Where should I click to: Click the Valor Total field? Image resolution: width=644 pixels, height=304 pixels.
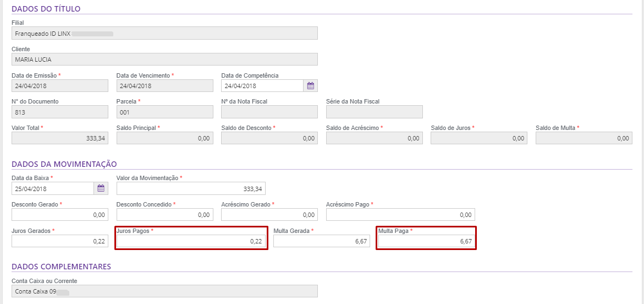coord(59,138)
